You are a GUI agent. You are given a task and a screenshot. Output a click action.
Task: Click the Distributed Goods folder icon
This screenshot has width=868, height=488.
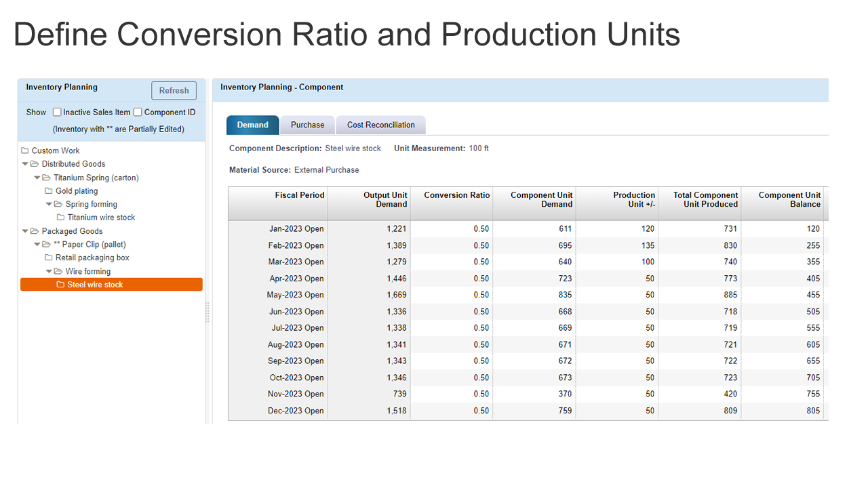coord(35,164)
